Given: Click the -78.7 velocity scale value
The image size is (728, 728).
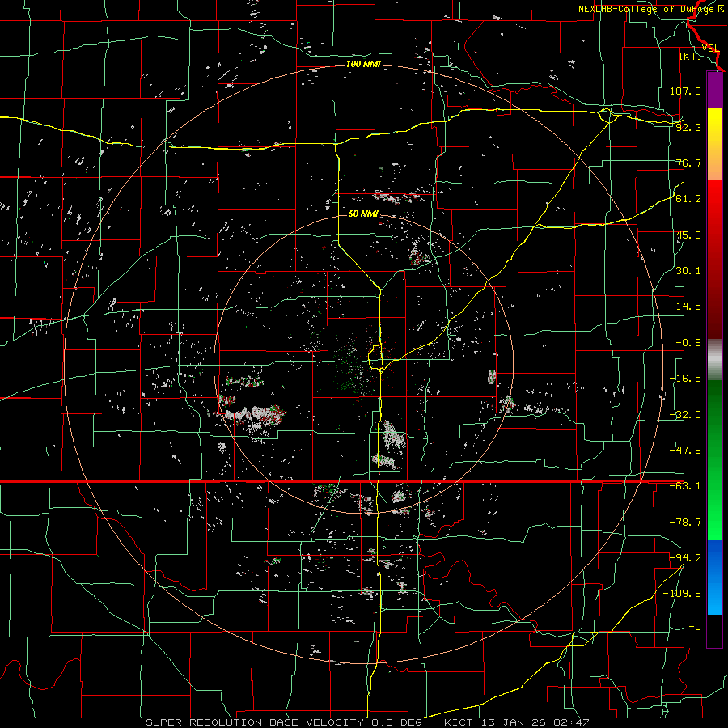Looking at the screenshot, I should point(685,523).
